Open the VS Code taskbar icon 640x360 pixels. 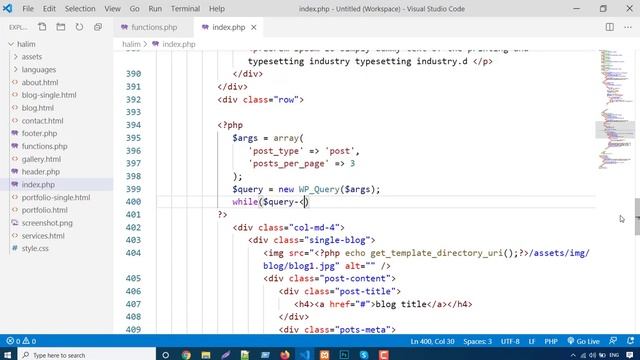[304, 355]
